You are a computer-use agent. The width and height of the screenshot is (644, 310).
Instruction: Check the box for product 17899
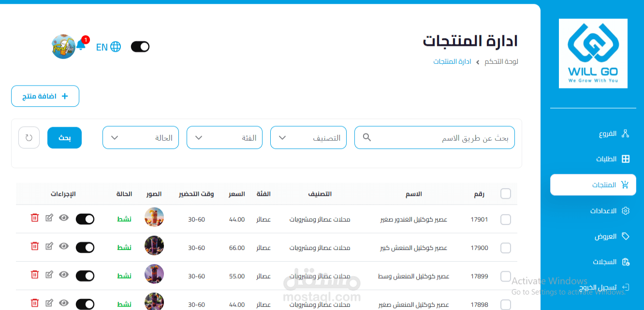tap(506, 277)
